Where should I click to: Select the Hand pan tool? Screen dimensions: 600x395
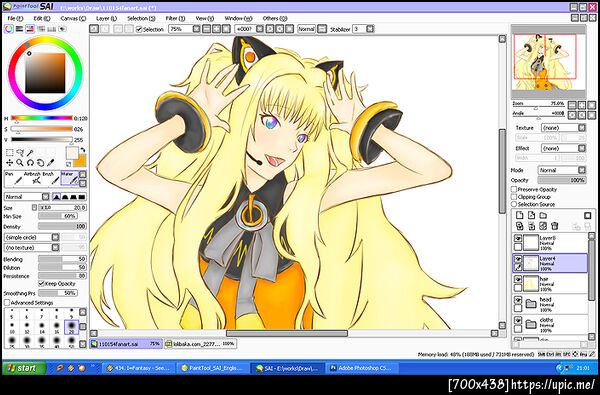click(40, 163)
